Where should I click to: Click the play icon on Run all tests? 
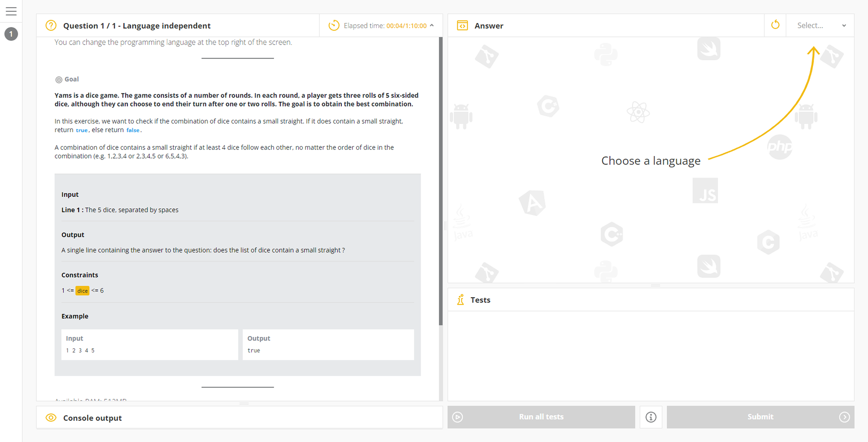tap(458, 417)
